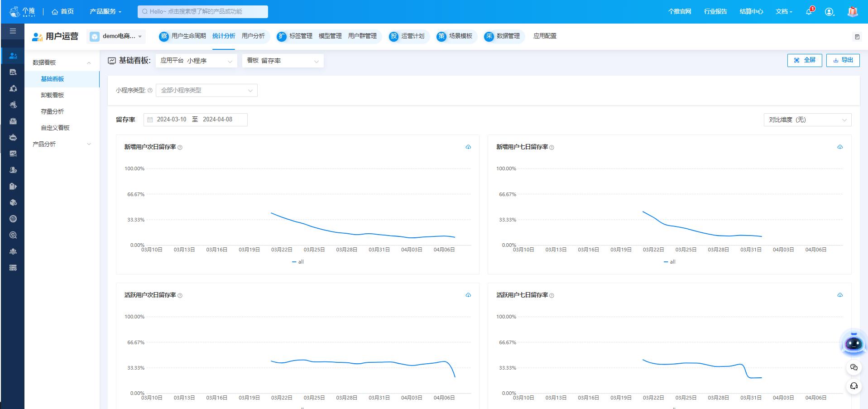Open the customer service headset icon
Image resolution: width=868 pixels, height=409 pixels.
[854, 386]
